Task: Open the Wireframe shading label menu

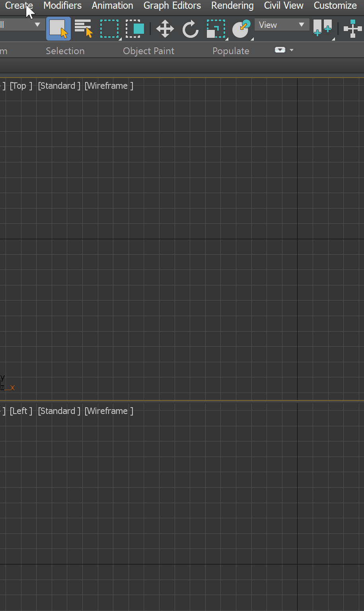Action: pos(108,85)
